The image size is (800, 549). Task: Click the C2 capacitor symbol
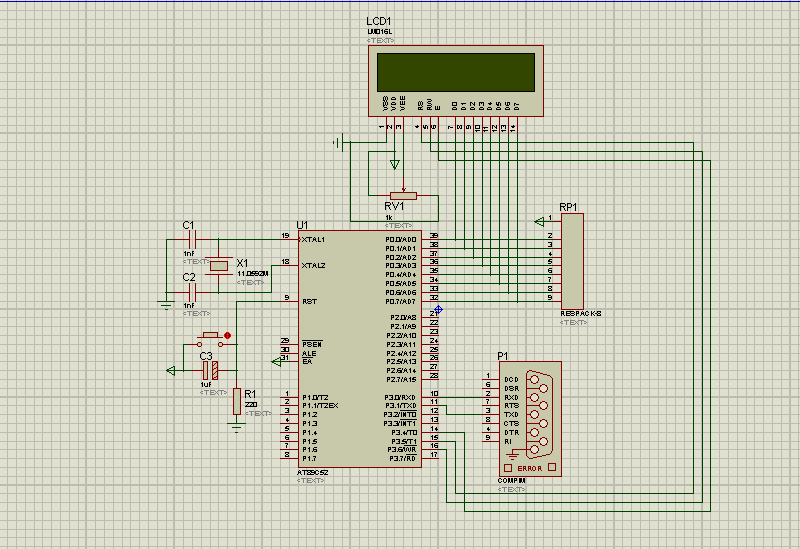click(x=192, y=292)
